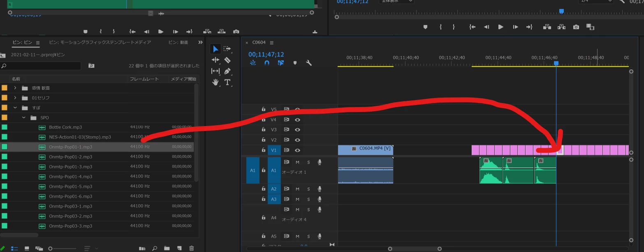Screen dimensions: 644x252
Task: Click the icon size zoom slider
Action: (63, 248)
